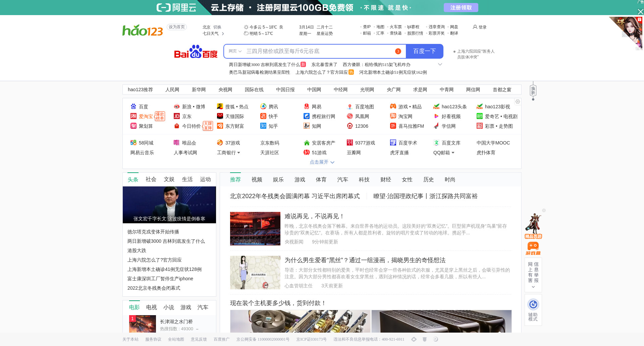
Task: Click the settings gear beside site grid
Action: click(518, 102)
